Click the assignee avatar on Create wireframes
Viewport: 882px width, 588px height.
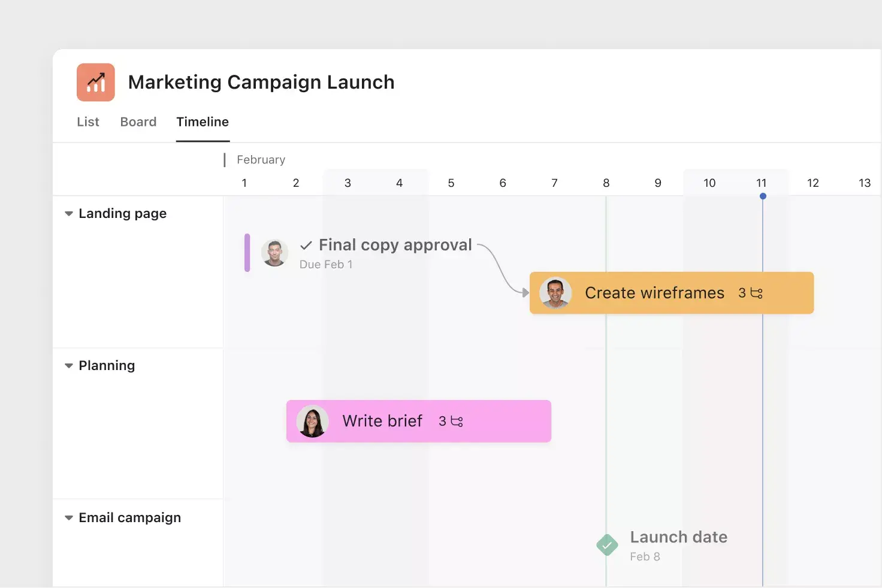click(x=556, y=293)
